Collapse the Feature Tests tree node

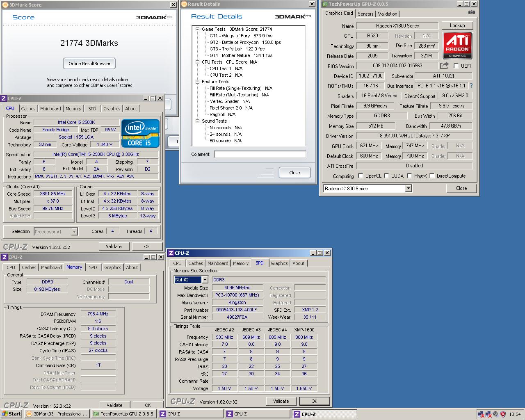[197, 82]
